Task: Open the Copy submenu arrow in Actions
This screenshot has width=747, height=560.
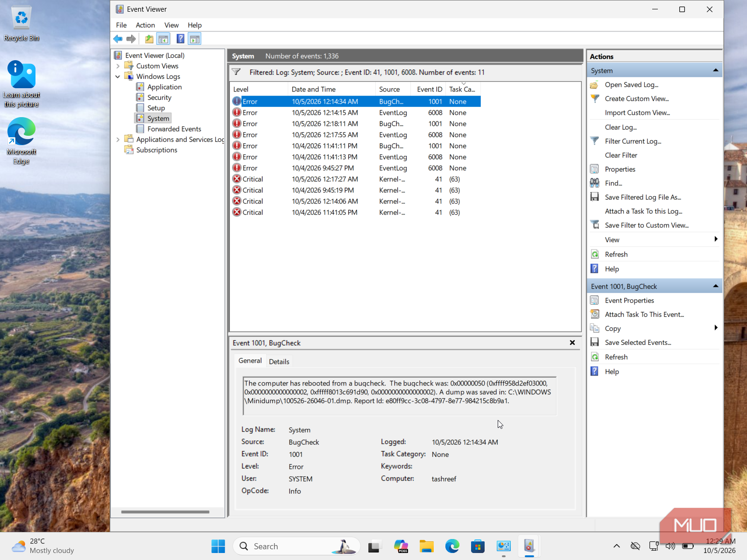Action: [716, 328]
